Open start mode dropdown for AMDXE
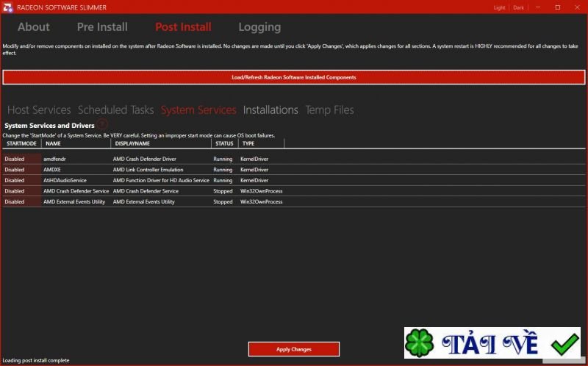Screen dimensions: 588x366 click(x=22, y=170)
